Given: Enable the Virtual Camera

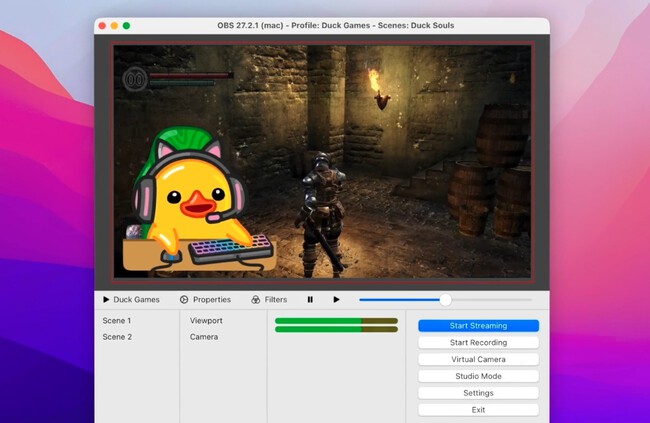Looking at the screenshot, I should (478, 359).
